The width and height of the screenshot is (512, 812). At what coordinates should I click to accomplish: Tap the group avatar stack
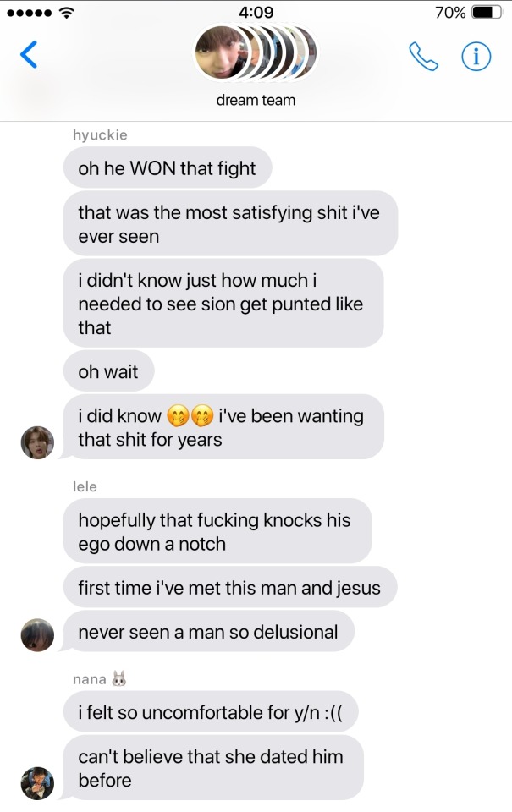tap(256, 52)
